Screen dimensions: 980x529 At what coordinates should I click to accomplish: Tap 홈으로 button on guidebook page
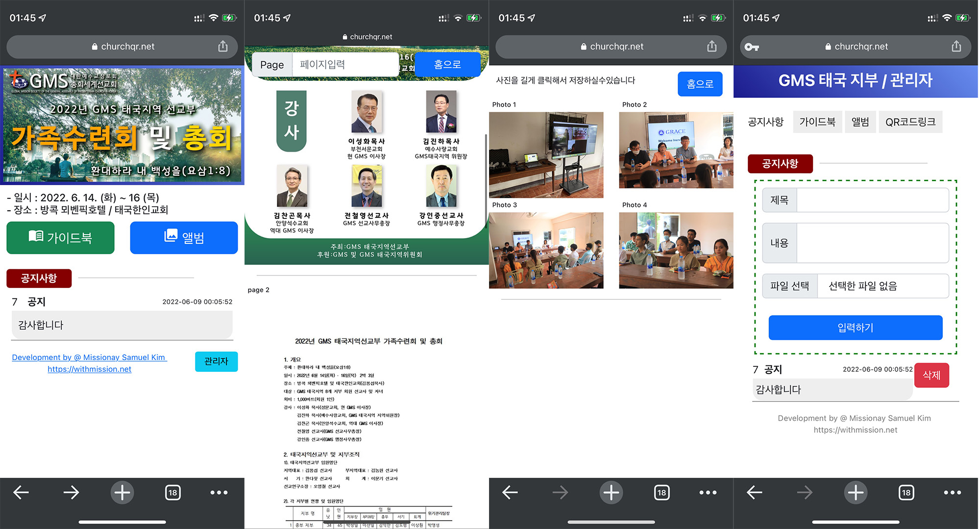(x=447, y=64)
